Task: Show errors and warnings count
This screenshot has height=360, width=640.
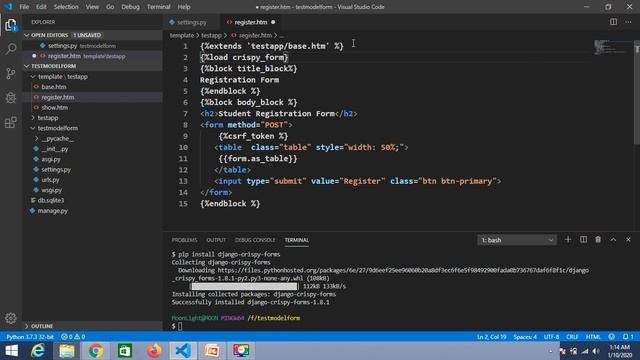Action: pyautogui.click(x=73, y=337)
